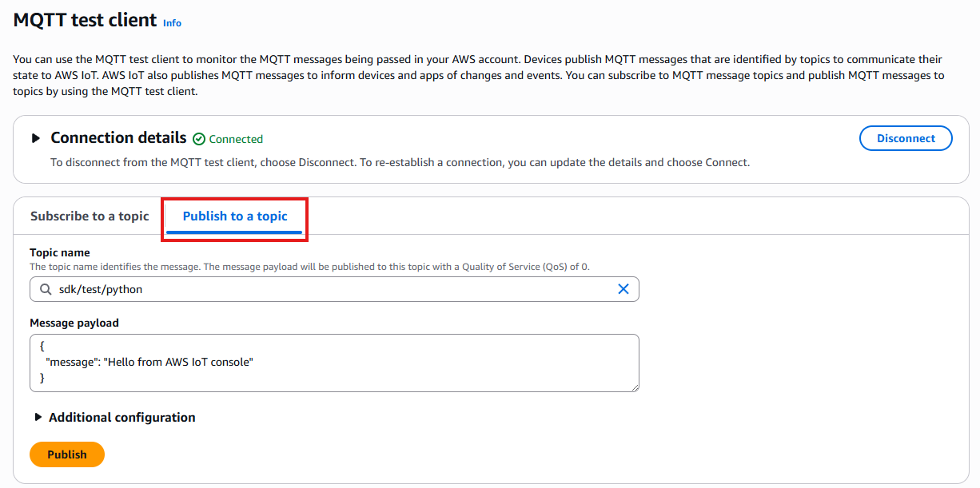
Task: Click the Additional configuration label text
Action: click(122, 418)
